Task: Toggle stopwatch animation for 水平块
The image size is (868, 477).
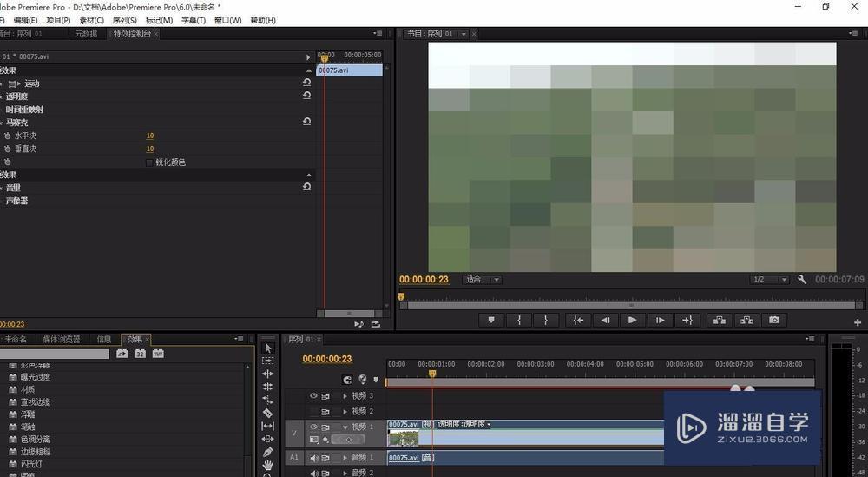Action: pos(8,136)
